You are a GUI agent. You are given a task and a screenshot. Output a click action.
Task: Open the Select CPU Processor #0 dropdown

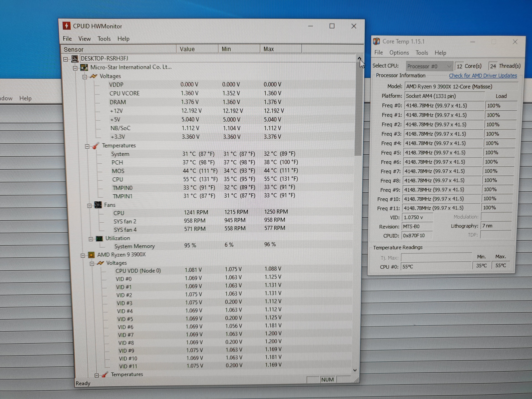pyautogui.click(x=429, y=66)
